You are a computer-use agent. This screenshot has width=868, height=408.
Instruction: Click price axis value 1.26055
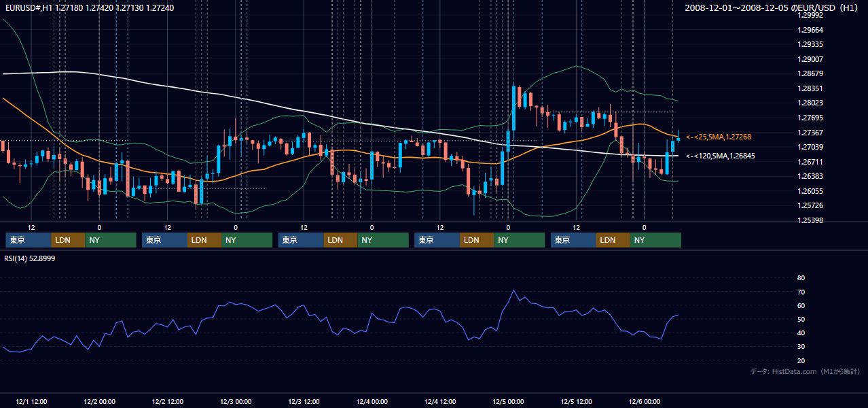click(x=810, y=191)
